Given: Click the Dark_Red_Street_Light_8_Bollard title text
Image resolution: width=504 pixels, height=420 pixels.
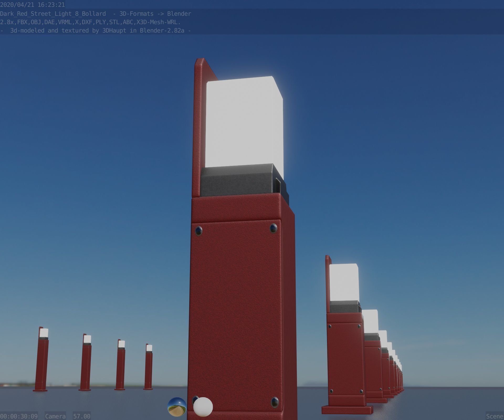Looking at the screenshot, I should pos(53,14).
